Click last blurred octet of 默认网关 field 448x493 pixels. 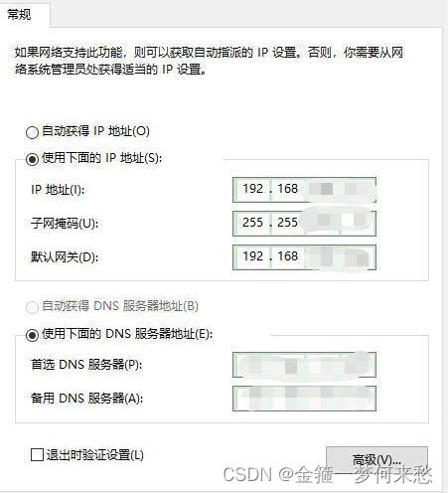[358, 257]
